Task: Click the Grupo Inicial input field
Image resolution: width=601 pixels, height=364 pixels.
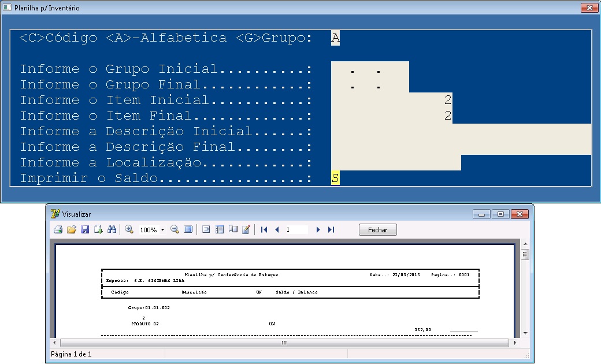Action: (370, 69)
